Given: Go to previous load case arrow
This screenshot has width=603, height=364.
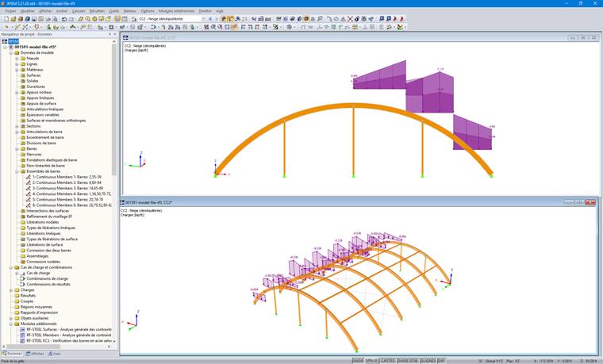Looking at the screenshot, I should tap(210, 19).
